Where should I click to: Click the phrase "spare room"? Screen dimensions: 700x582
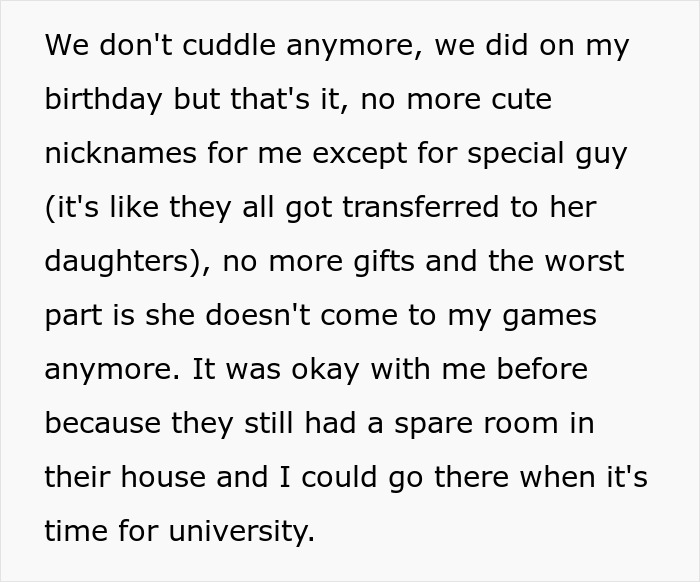pyautogui.click(x=476, y=425)
